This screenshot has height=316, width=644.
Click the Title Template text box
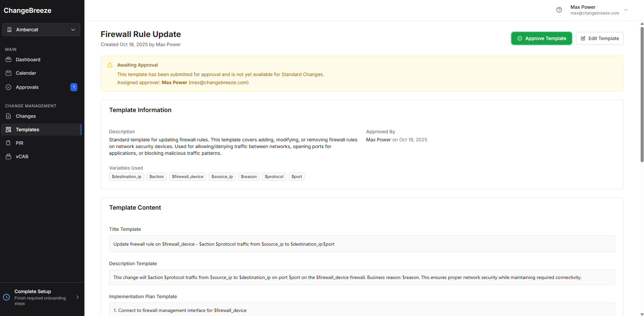pos(362,244)
